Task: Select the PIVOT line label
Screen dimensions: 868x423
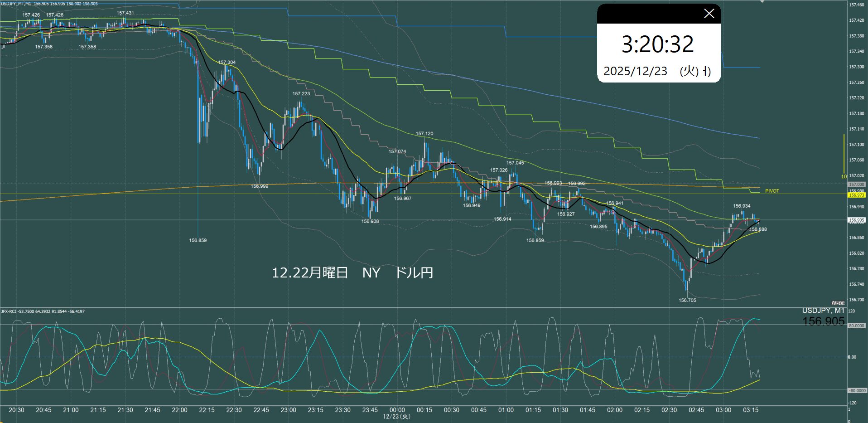Action: (772, 191)
